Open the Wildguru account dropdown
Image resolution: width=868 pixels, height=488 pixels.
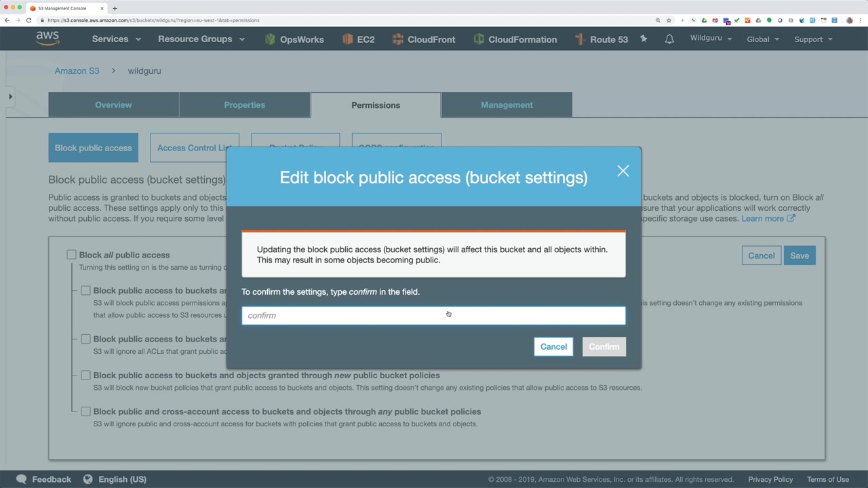711,39
